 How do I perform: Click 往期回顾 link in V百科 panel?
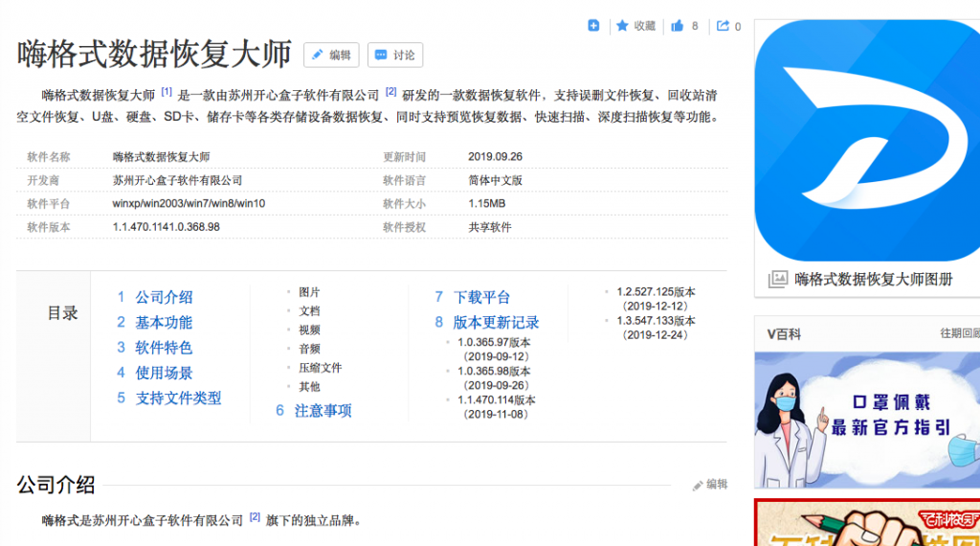click(x=960, y=333)
